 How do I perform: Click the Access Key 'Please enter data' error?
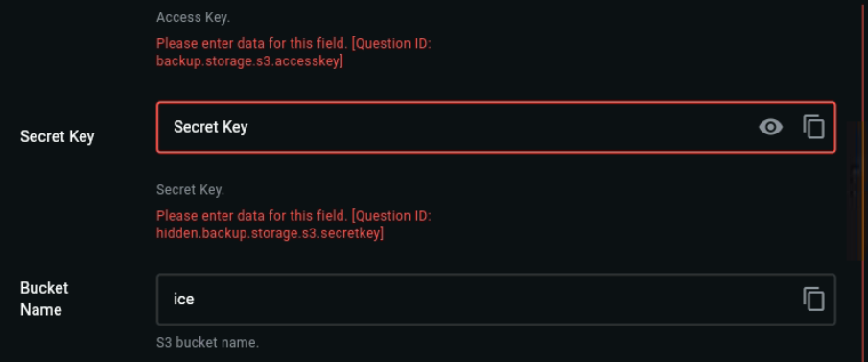(x=293, y=52)
